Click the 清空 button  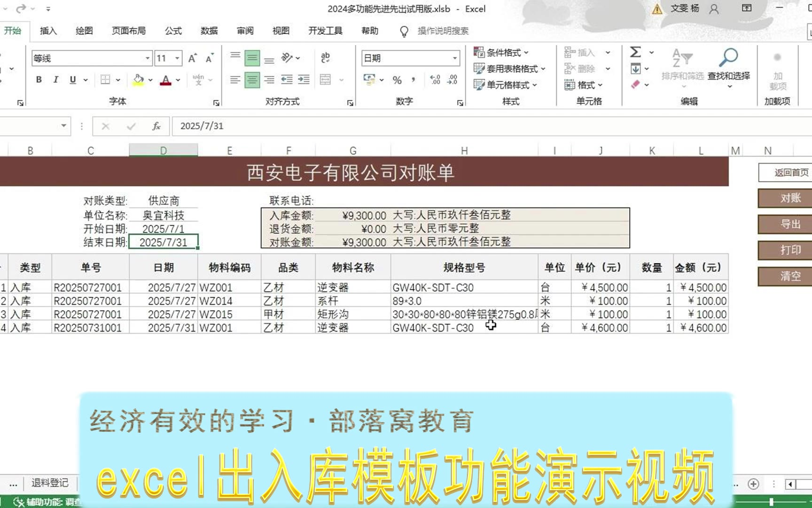(785, 276)
